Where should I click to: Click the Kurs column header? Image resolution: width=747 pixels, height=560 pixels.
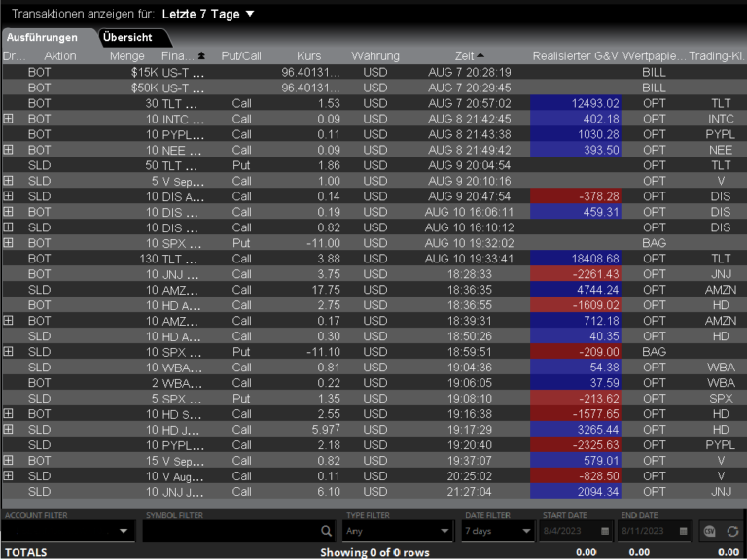coord(308,55)
